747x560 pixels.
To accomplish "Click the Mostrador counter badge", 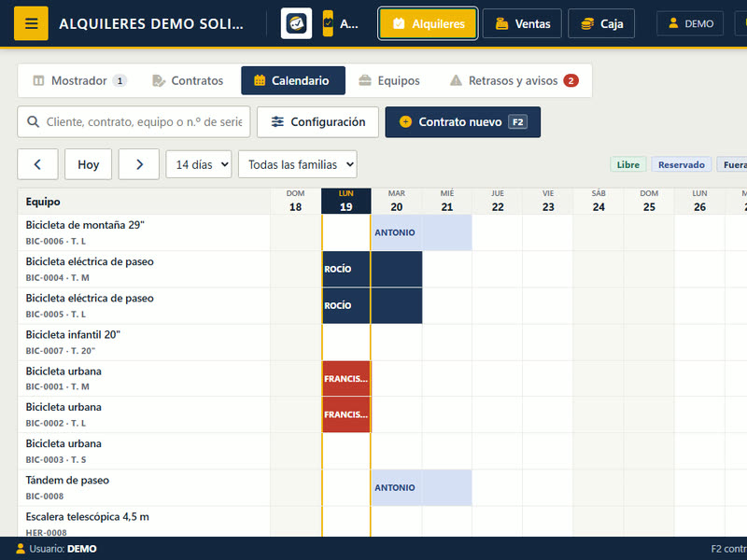I will [x=120, y=81].
